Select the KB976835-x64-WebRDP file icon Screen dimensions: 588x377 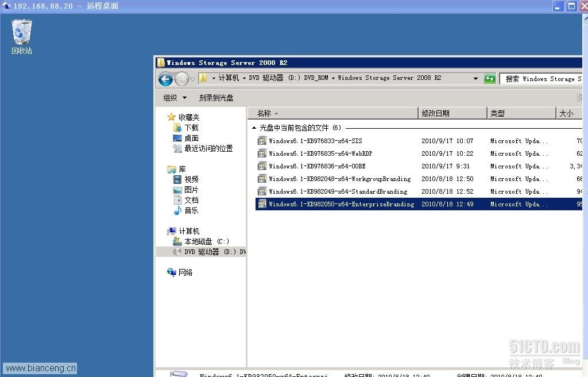pos(262,153)
